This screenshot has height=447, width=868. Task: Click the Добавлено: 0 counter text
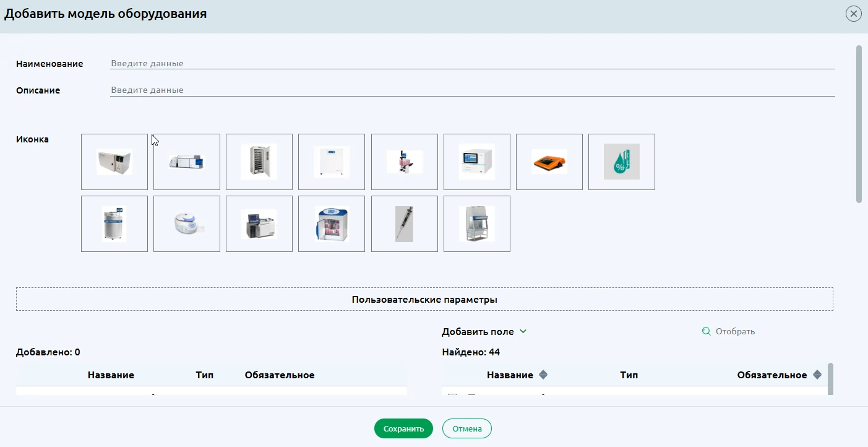click(x=48, y=352)
